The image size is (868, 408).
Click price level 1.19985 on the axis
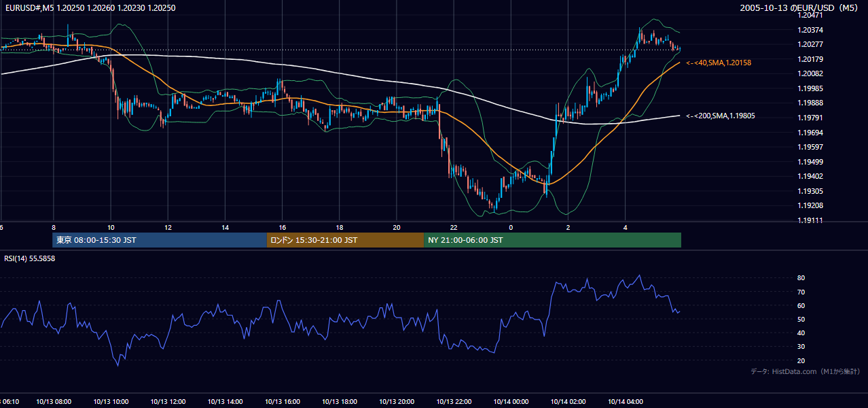[x=810, y=88]
